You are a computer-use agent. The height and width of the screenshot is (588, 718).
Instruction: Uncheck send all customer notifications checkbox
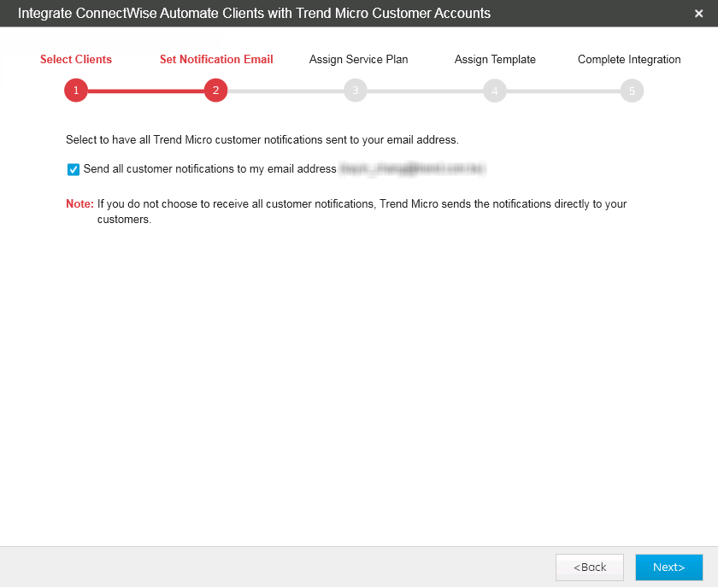[74, 169]
